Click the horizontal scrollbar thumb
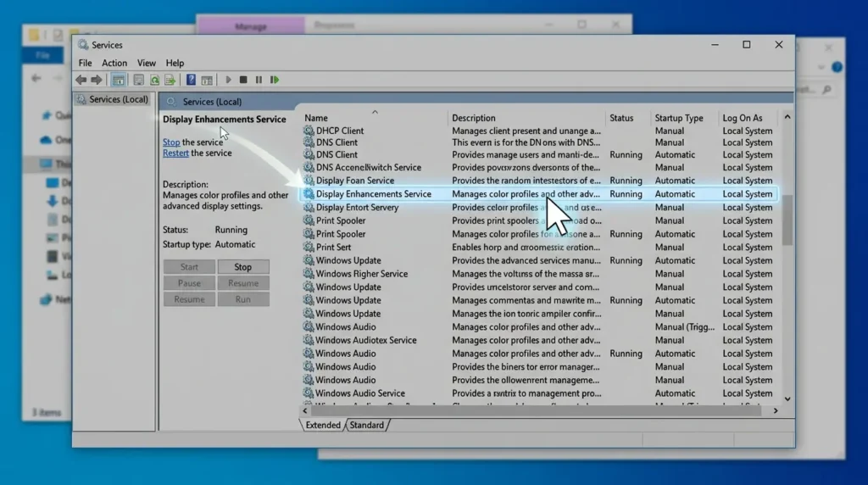Viewport: 868px width, 485px height. click(x=537, y=411)
